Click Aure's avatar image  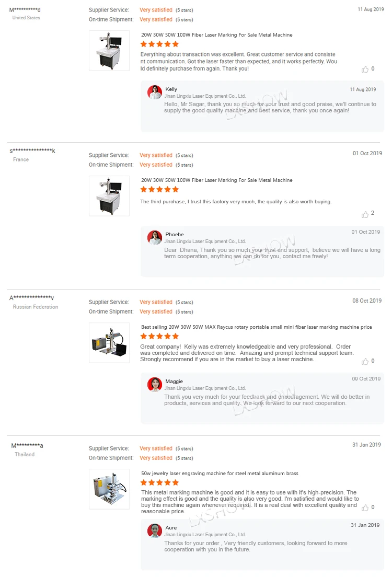click(155, 531)
